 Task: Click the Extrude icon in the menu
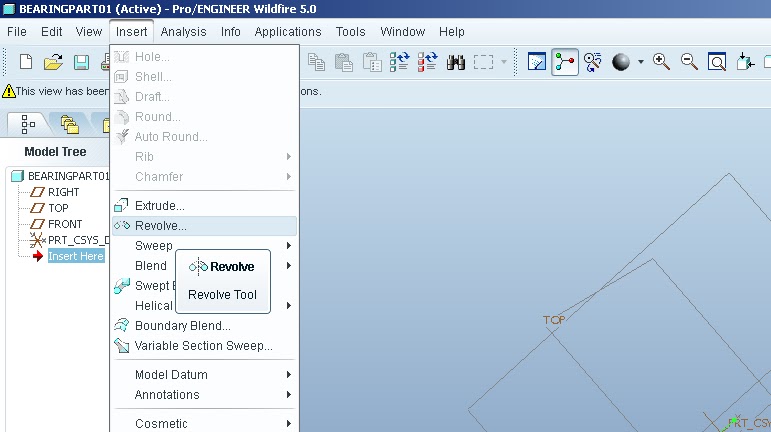pyautogui.click(x=121, y=205)
